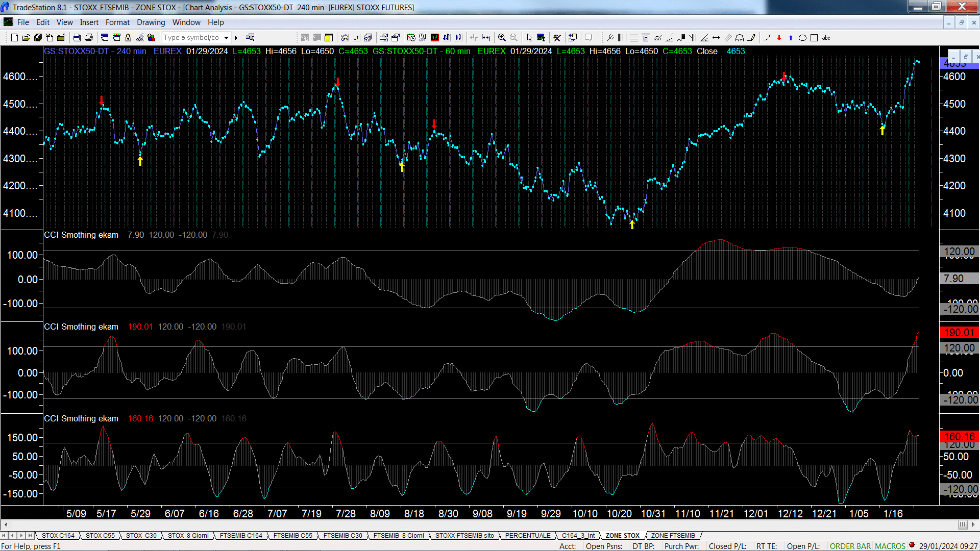Switch to the C164_3_Int tab
980x551 pixels.
click(578, 536)
